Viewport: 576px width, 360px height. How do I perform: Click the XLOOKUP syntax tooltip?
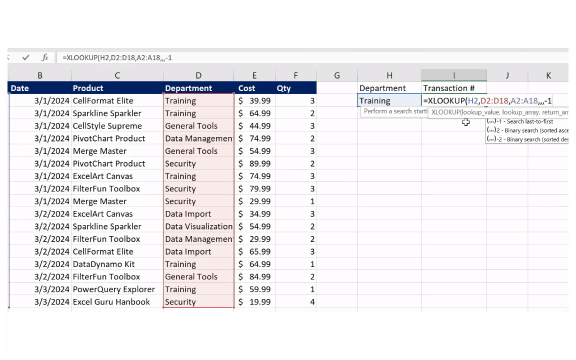[x=498, y=112]
